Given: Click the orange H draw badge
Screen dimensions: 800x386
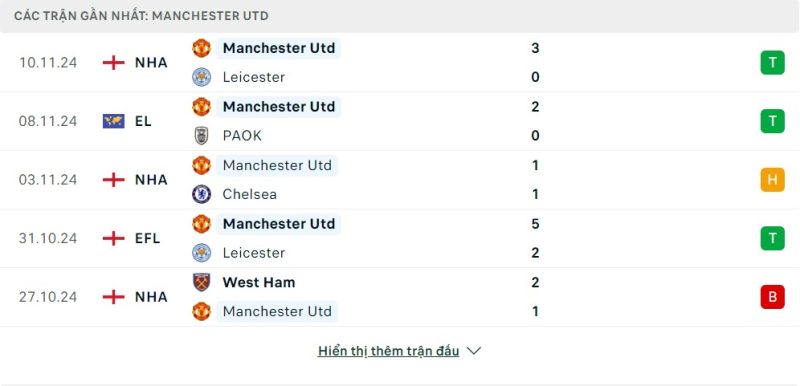Looking at the screenshot, I should tap(772, 179).
